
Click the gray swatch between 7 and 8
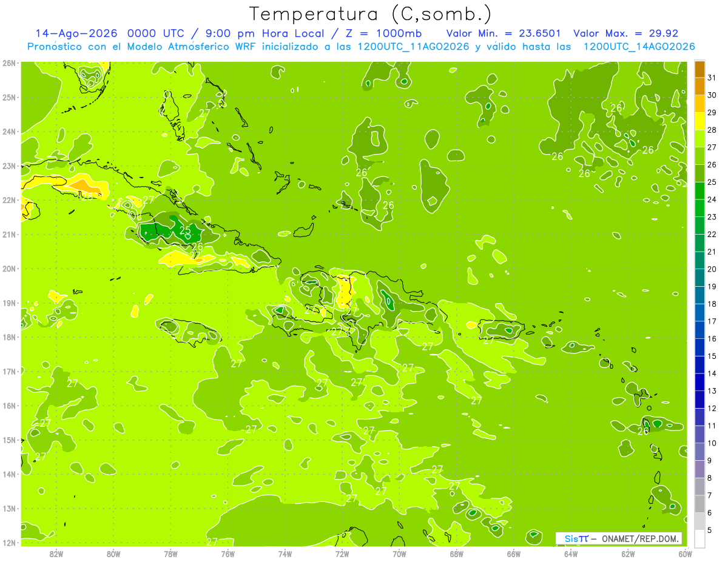pos(699,487)
